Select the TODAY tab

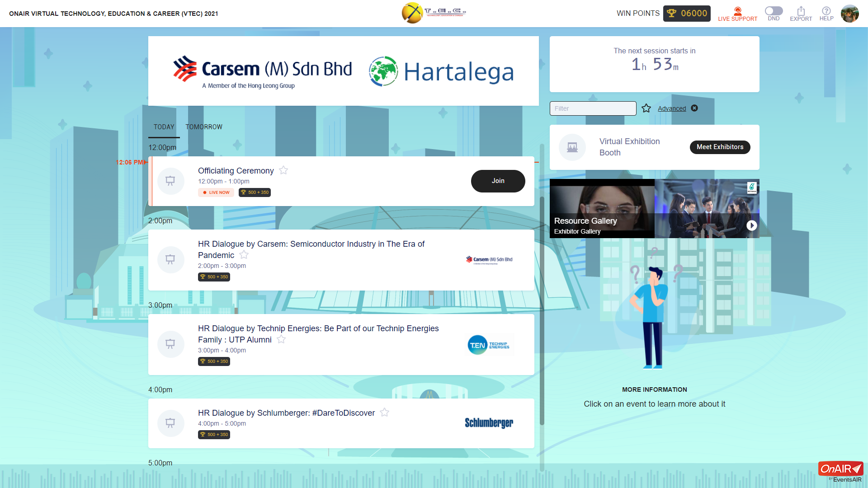(164, 127)
